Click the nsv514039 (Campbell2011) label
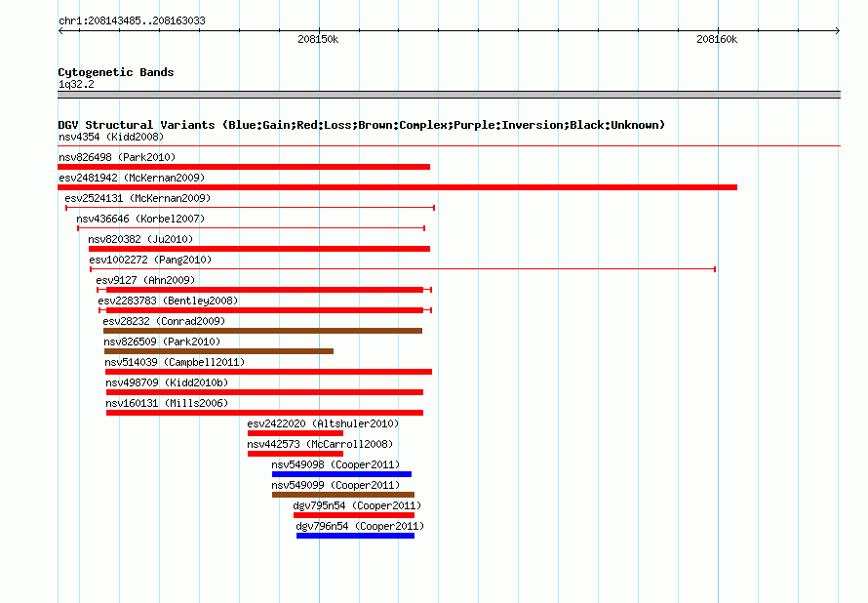This screenshot has width=868, height=603. coord(175,362)
